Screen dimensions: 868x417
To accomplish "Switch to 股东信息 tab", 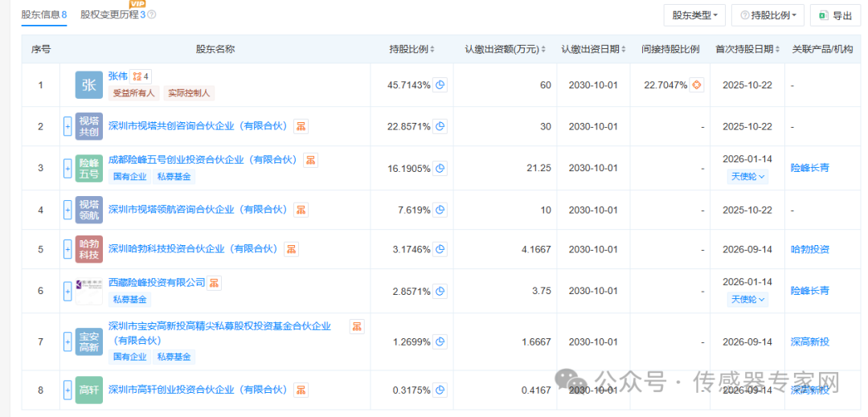I will (x=44, y=15).
